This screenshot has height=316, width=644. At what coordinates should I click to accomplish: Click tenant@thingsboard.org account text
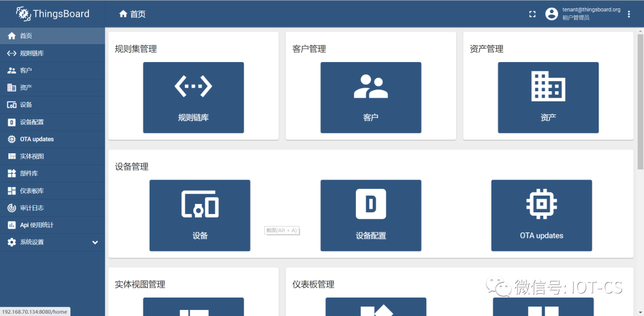[591, 10]
